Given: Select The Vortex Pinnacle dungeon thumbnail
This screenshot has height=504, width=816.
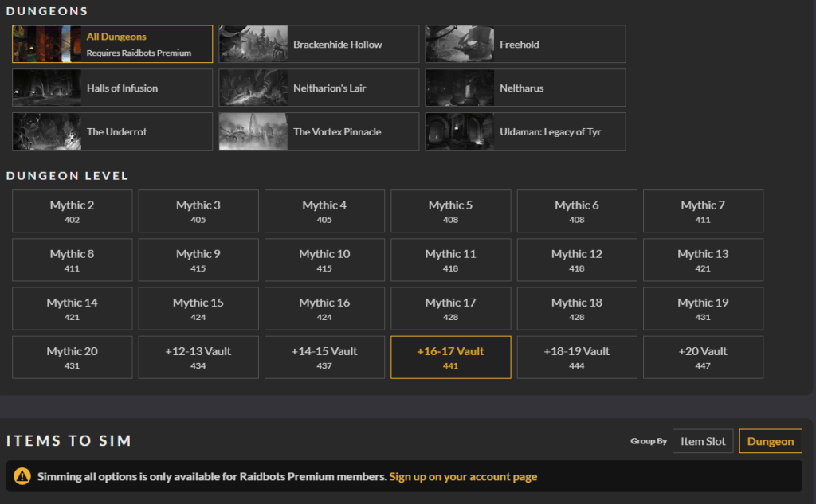Looking at the screenshot, I should point(254,131).
